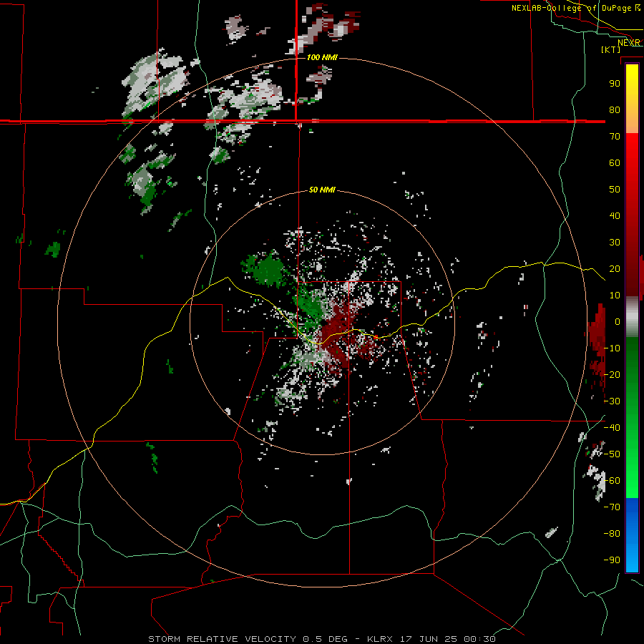This screenshot has width=644, height=644.
Task: Click the blue segment of the velocity color bar
Action: pyautogui.click(x=632, y=535)
